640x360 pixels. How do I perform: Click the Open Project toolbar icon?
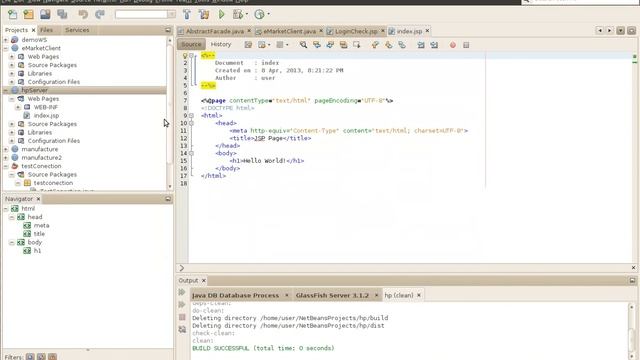45,15
